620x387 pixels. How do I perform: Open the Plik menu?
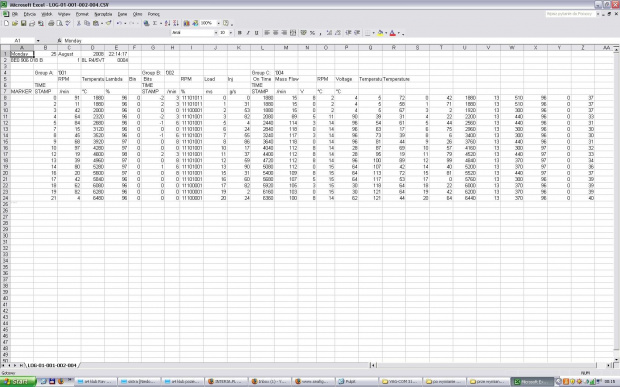15,14
